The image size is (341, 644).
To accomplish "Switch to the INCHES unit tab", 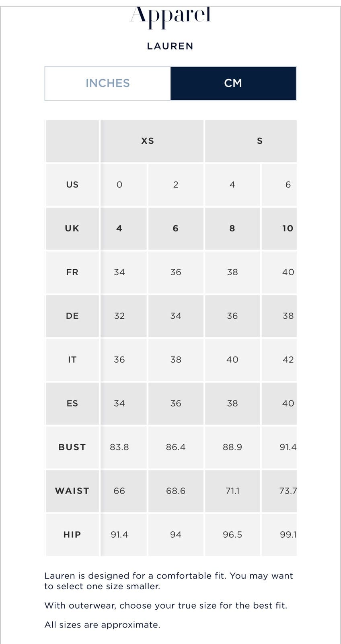I will (108, 83).
